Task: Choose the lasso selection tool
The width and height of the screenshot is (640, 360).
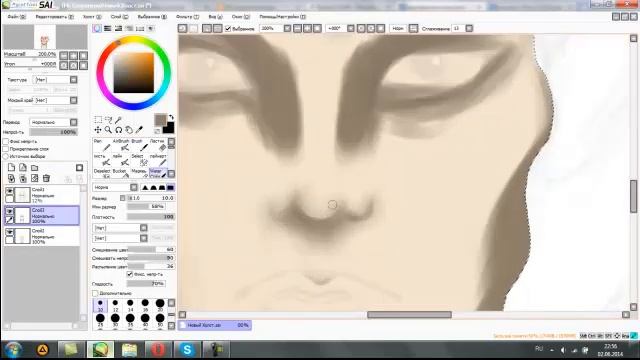Action: coord(108,120)
